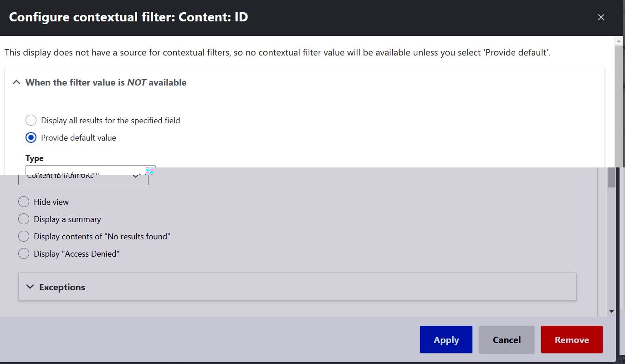Select "Display contents of No results found"
625x364 pixels.
tap(24, 236)
